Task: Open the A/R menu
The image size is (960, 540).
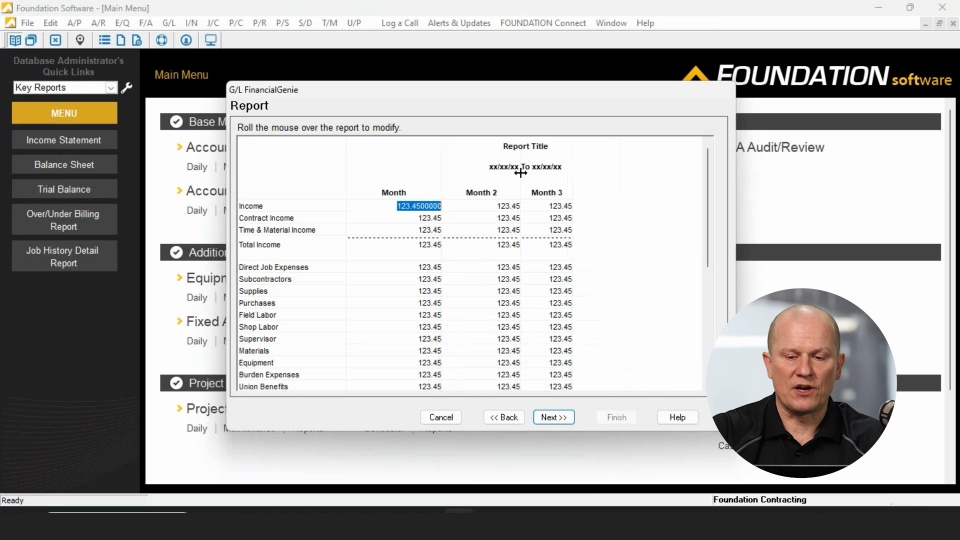Action: [98, 23]
